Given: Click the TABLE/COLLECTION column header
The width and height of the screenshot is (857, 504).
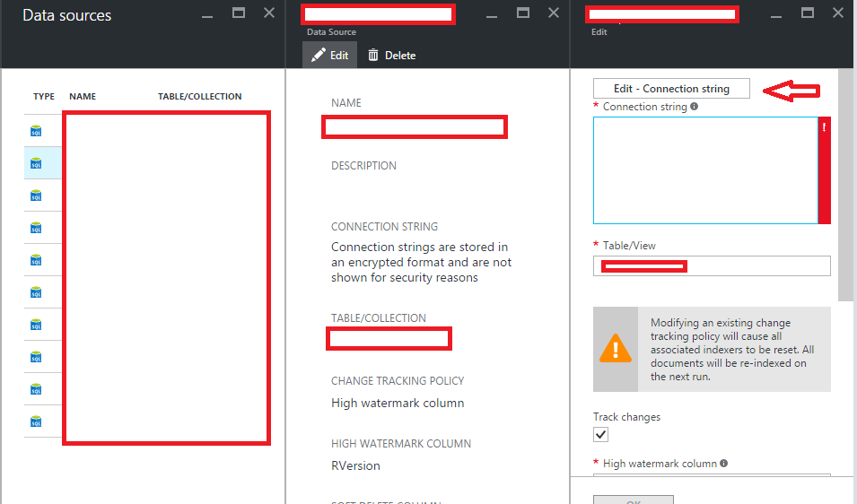Looking at the screenshot, I should coord(199,97).
